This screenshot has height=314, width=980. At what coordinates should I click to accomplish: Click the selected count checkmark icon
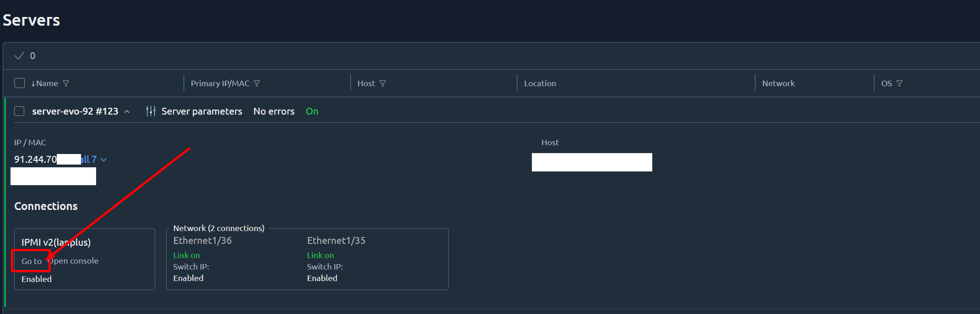tap(19, 56)
